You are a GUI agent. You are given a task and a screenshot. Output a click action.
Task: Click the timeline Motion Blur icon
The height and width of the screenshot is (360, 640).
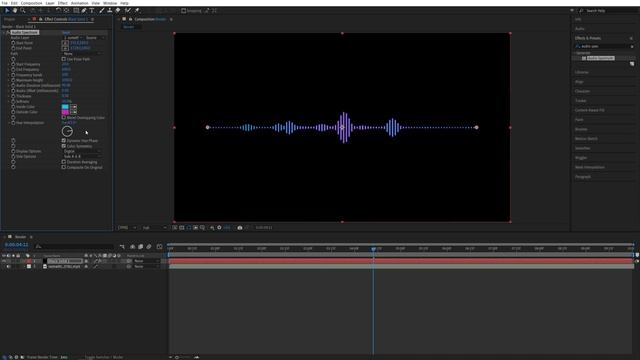point(149,247)
